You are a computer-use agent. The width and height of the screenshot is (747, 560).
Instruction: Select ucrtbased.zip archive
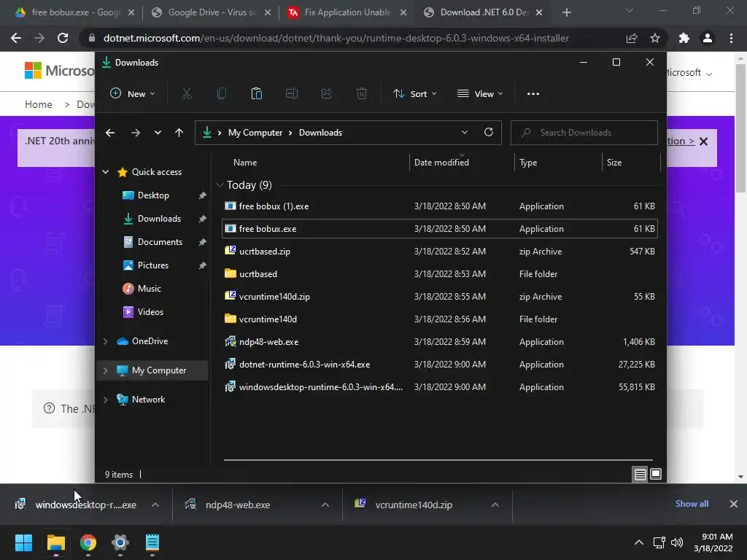click(440, 252)
